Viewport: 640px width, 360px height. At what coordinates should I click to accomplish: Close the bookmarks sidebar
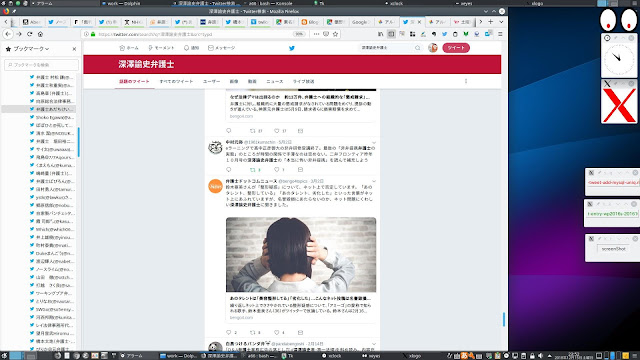click(x=74, y=49)
